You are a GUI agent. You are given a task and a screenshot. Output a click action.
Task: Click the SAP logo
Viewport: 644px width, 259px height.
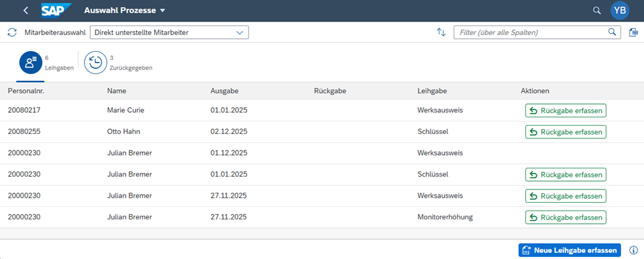[56, 10]
